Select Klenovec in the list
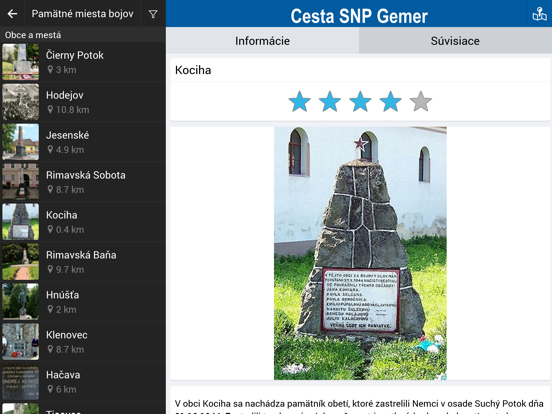The image size is (552, 414). tap(83, 341)
